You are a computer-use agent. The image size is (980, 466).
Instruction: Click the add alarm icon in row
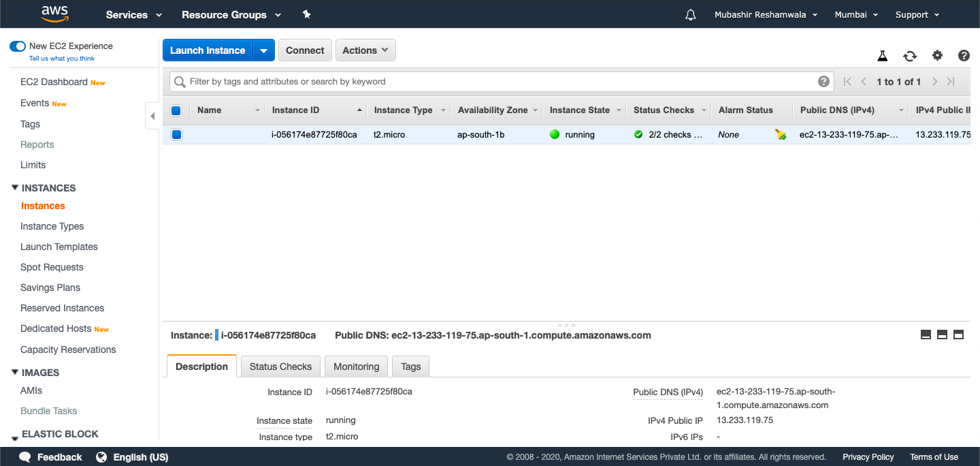click(781, 135)
